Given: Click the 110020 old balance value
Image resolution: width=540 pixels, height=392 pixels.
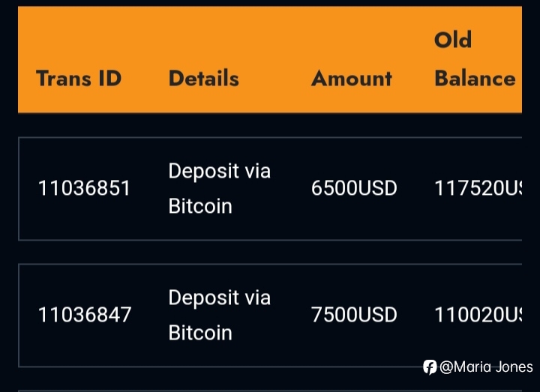Looking at the screenshot, I should tap(478, 315).
